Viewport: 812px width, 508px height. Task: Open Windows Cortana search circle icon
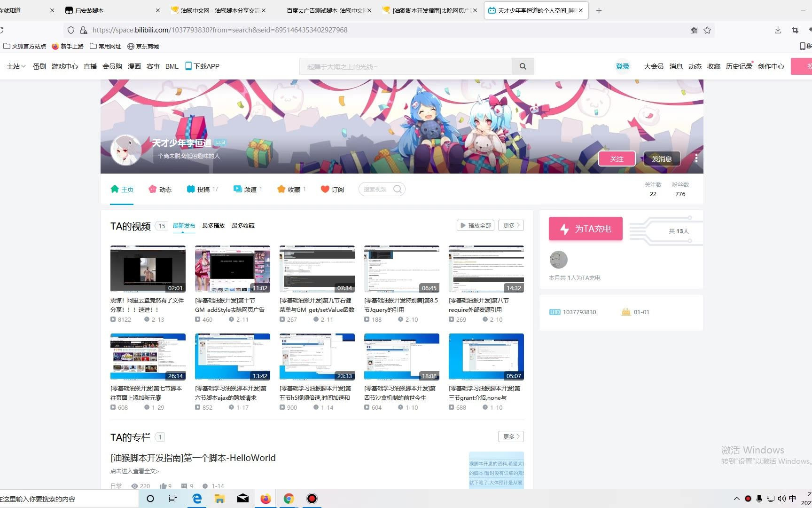150,499
